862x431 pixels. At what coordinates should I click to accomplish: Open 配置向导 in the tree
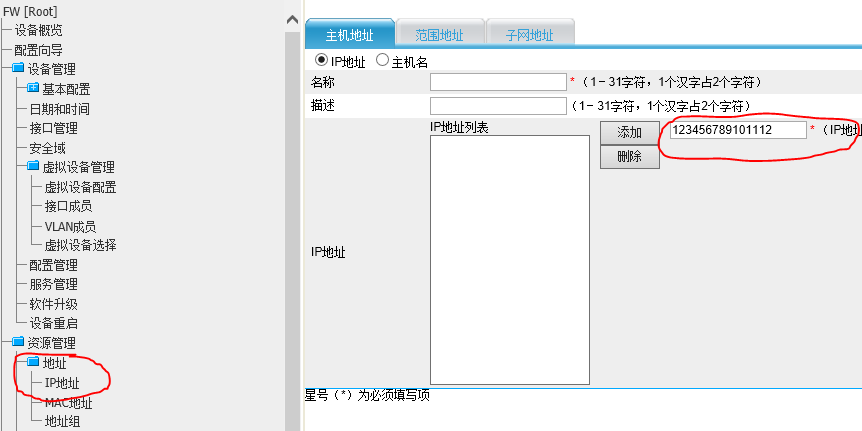(38, 50)
